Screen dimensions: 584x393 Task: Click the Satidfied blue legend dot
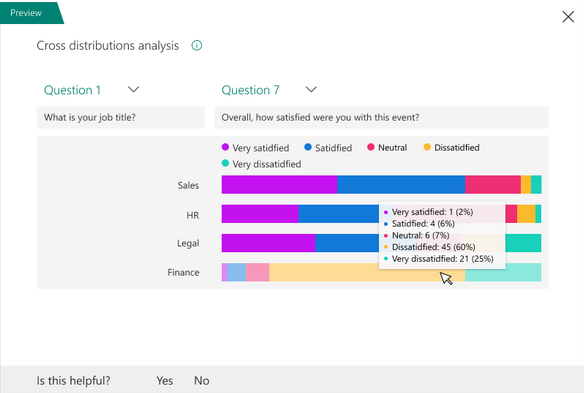click(308, 147)
